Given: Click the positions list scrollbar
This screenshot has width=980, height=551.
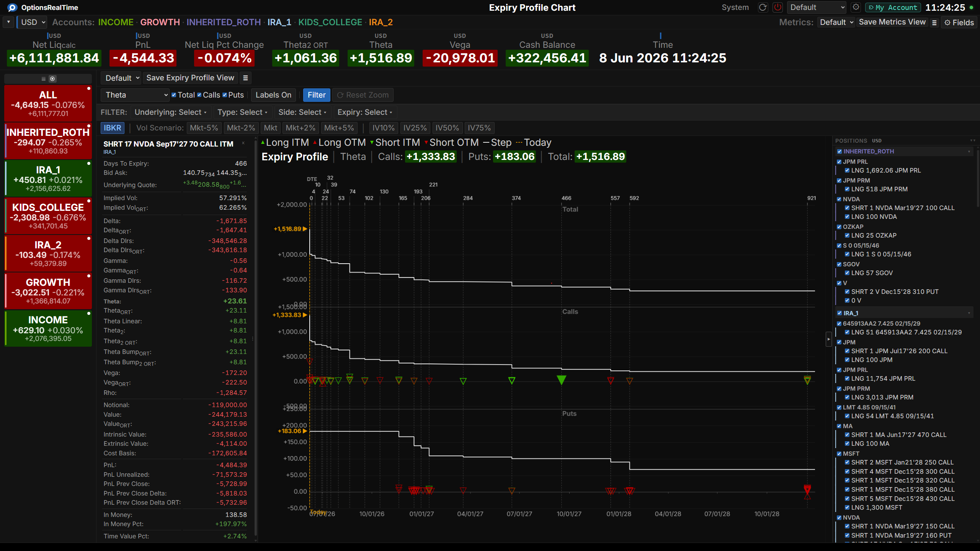Looking at the screenshot, I should 978,178.
